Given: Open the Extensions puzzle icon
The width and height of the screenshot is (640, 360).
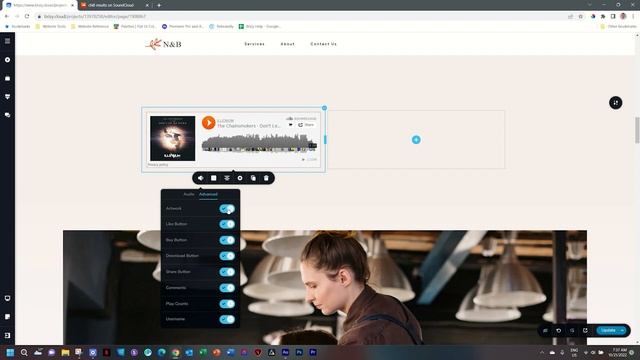Looking at the screenshot, I should [x=603, y=16].
